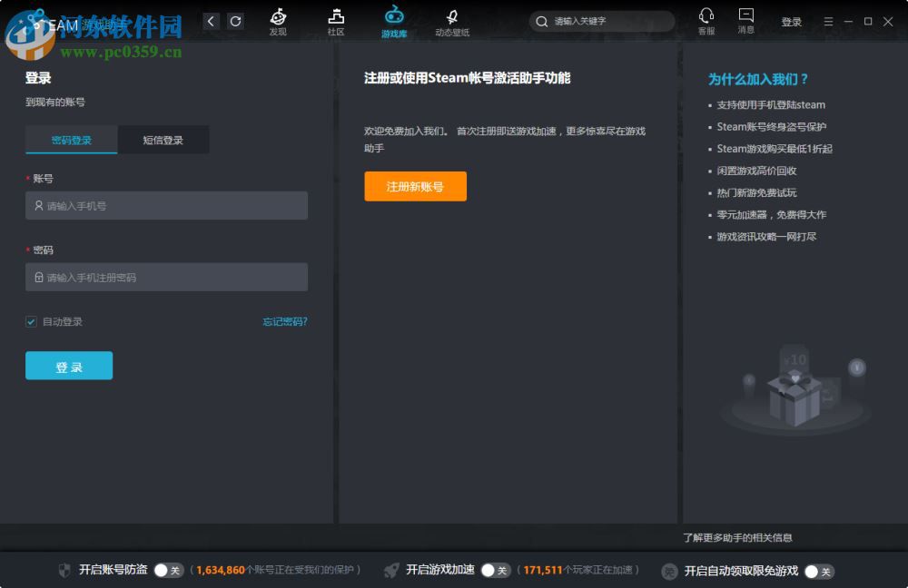Click the back navigation arrow
908x588 pixels.
(211, 20)
